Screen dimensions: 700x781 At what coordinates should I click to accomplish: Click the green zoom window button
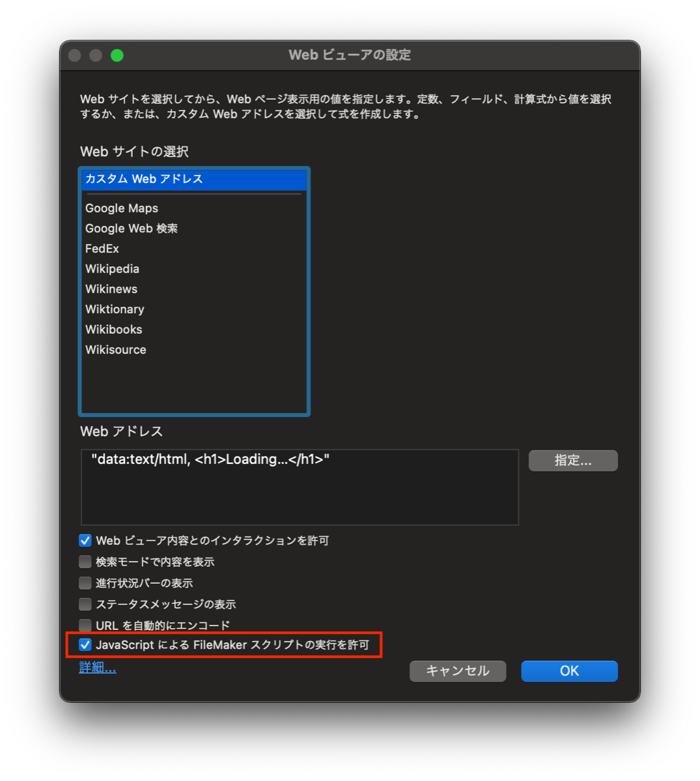click(x=117, y=55)
